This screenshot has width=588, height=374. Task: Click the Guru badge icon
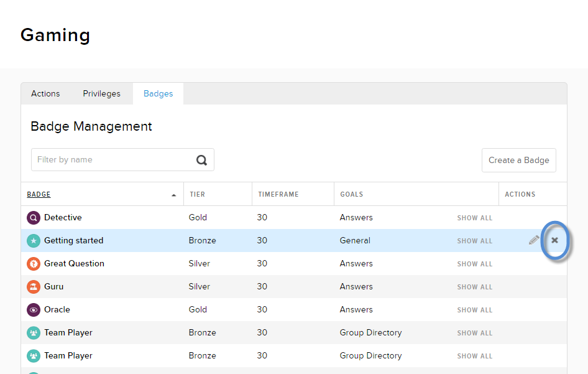coord(33,287)
